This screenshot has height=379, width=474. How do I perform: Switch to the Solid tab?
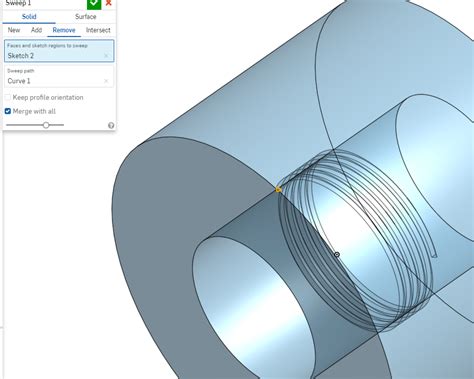pos(29,17)
